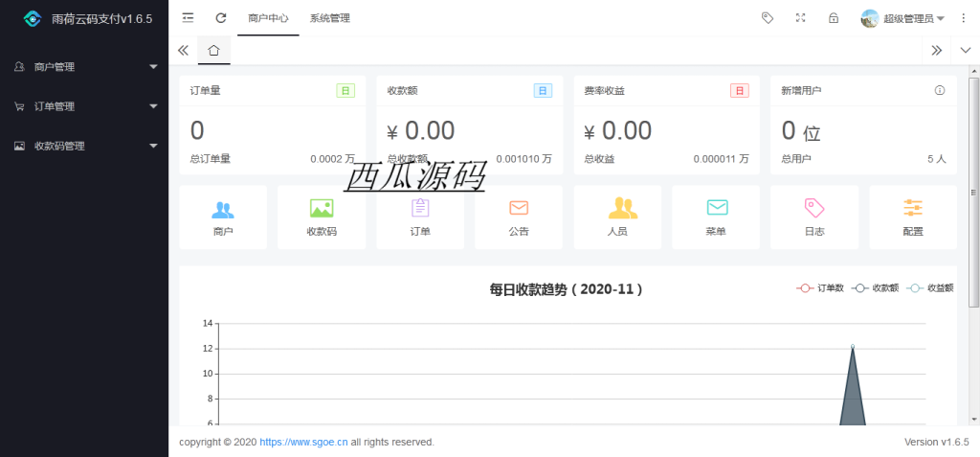Open the tag icon in the top bar

[x=768, y=18]
